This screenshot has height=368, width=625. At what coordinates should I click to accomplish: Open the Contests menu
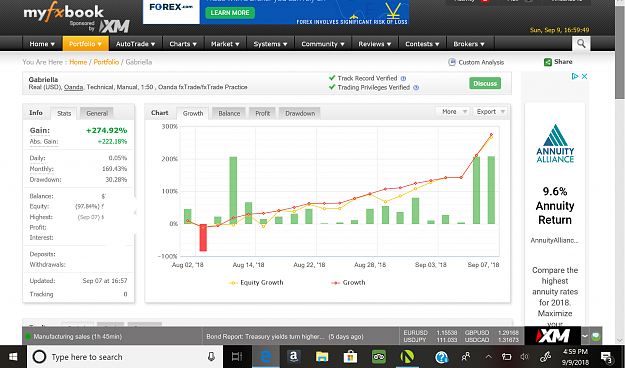click(x=422, y=44)
